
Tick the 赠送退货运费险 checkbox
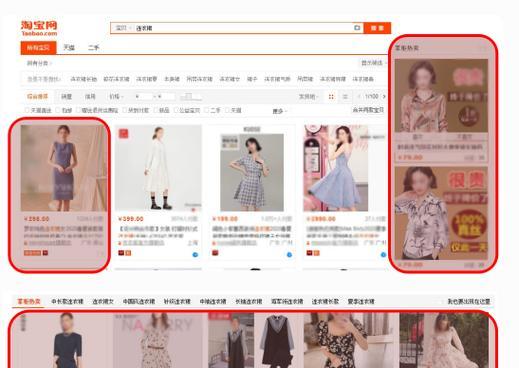[79, 110]
